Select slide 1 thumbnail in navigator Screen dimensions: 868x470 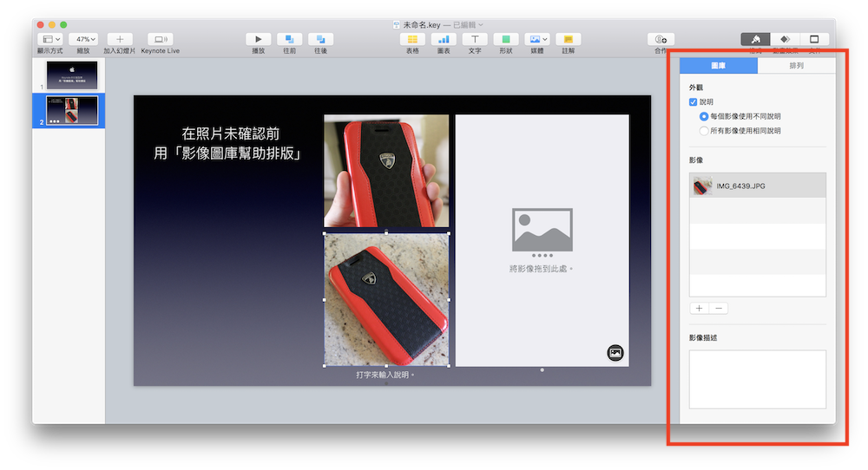(x=72, y=75)
